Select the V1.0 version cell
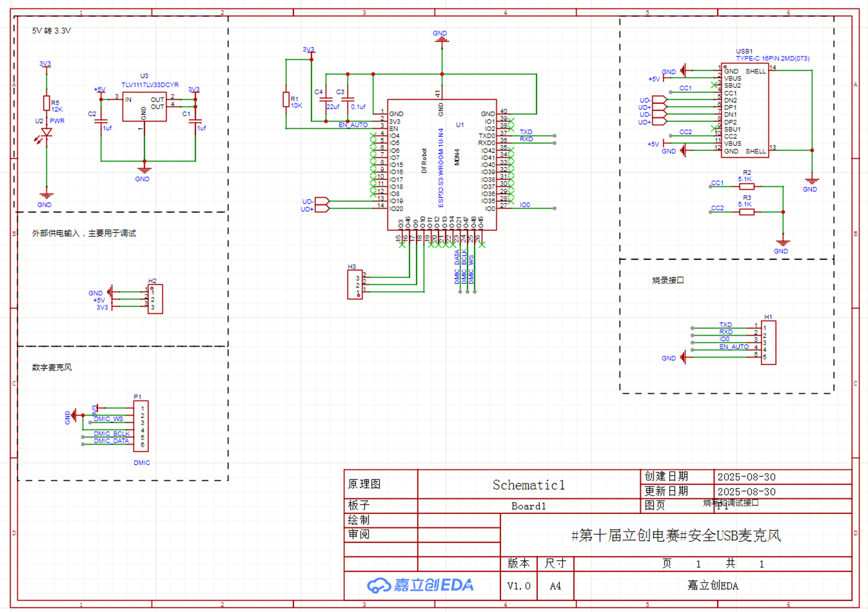Viewport: 868px width, 612px height. pyautogui.click(x=519, y=586)
